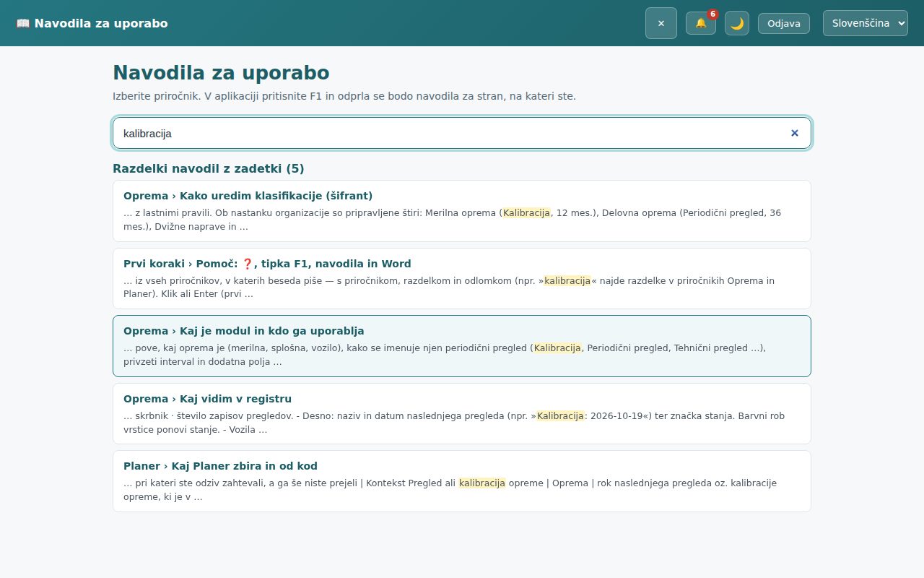This screenshot has height=578, width=924.
Task: Open the notifications bell with 6 badge
Action: (x=701, y=23)
